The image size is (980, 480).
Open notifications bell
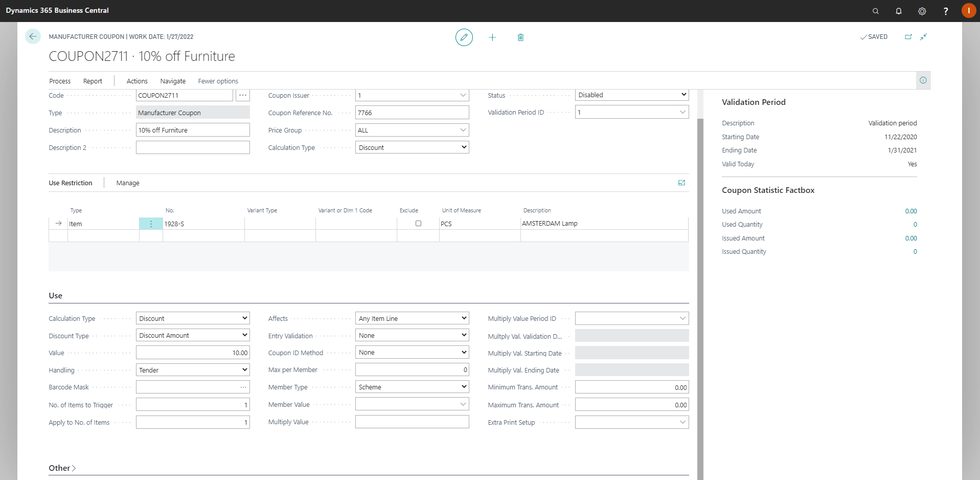click(899, 11)
